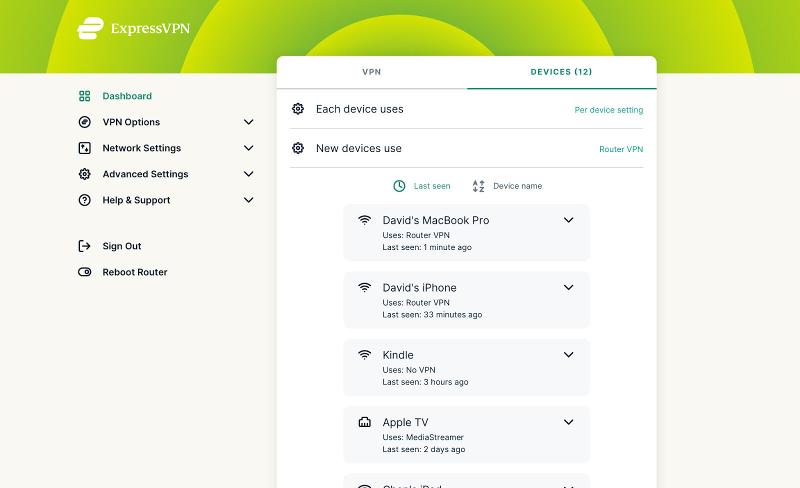This screenshot has width=800, height=488.
Task: Open VPN Options sidebar item
Action: 131,122
